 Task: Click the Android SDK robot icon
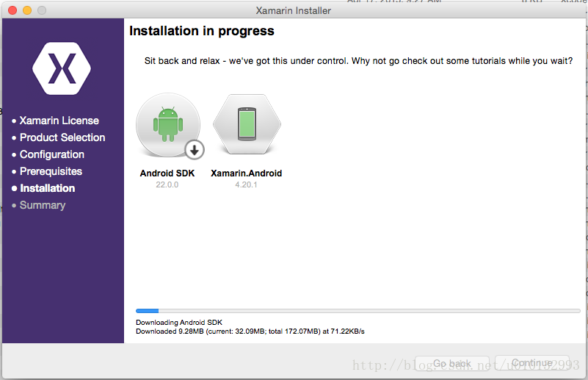(168, 125)
